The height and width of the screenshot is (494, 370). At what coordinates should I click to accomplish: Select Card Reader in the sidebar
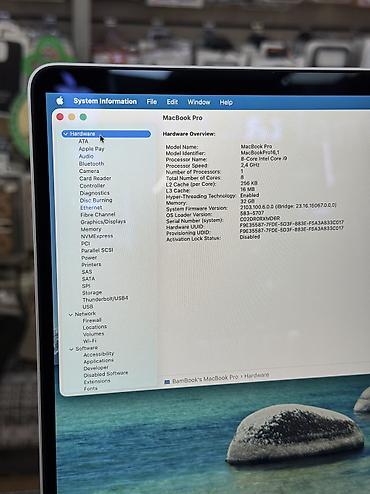tap(95, 178)
